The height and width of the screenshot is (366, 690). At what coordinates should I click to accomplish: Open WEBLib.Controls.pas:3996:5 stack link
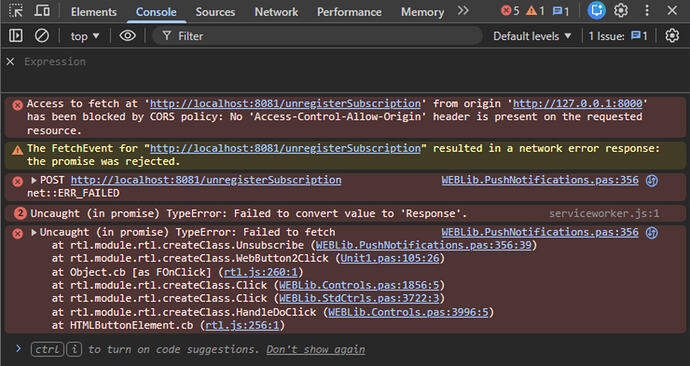tap(408, 312)
